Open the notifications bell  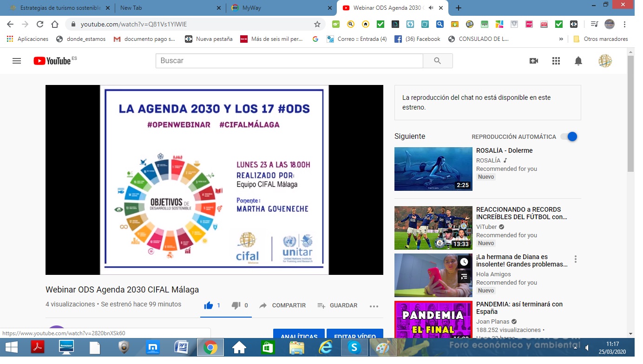[578, 61]
